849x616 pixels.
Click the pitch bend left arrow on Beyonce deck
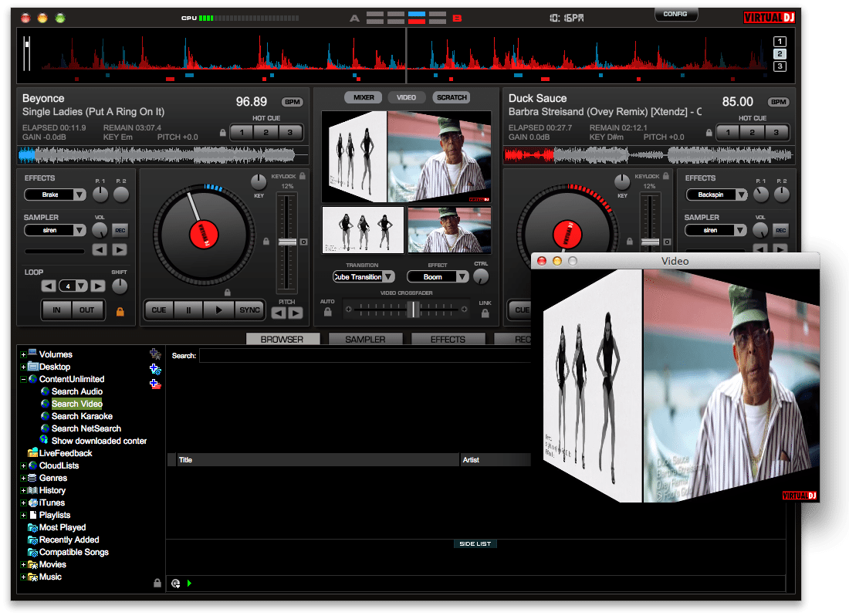pos(278,312)
